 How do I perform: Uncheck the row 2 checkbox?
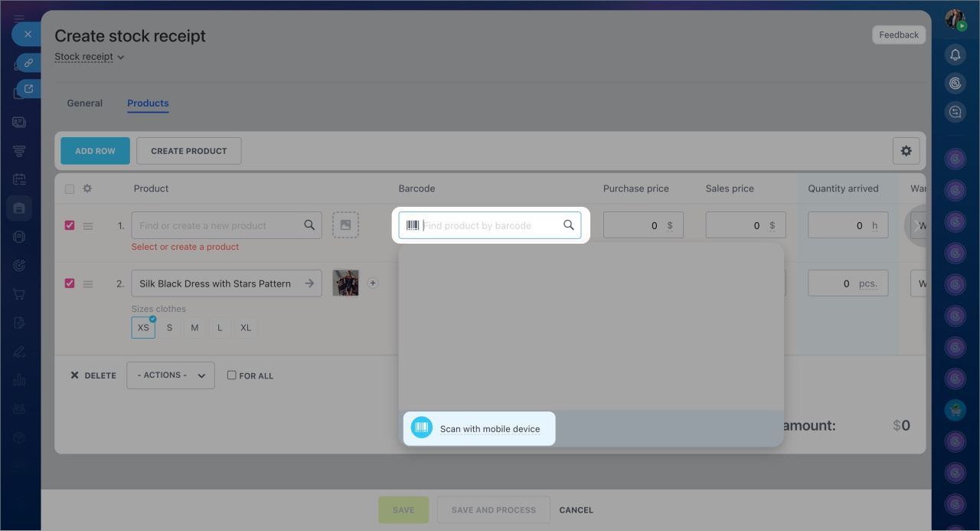pyautogui.click(x=70, y=284)
